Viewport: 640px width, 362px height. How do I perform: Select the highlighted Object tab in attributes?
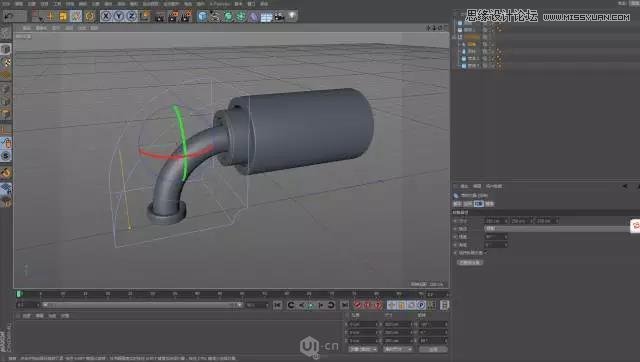pos(479,204)
